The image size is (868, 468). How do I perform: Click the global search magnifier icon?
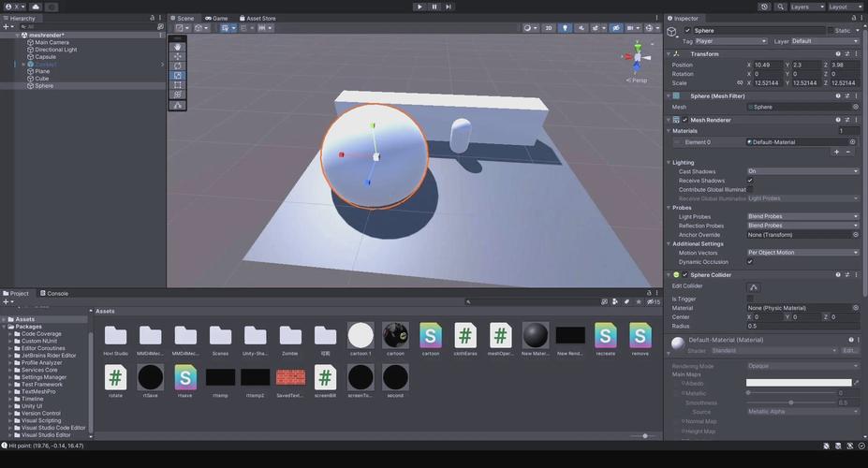(x=780, y=7)
